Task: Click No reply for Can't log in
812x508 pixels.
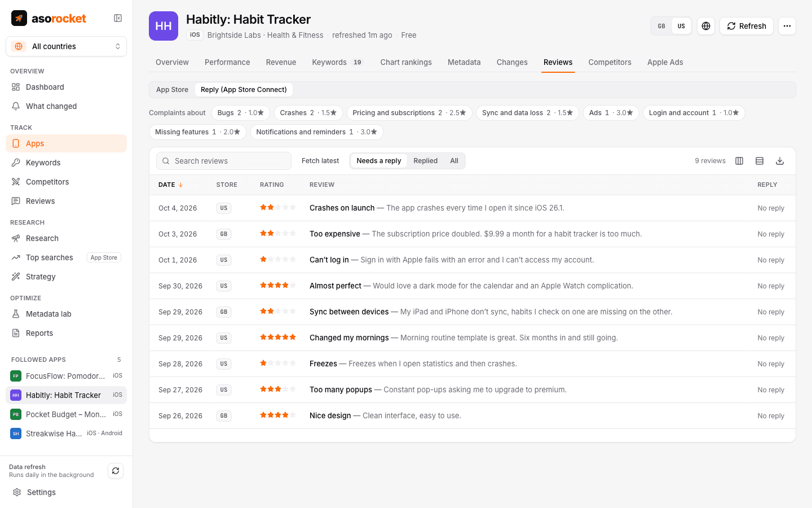Action: click(x=771, y=260)
